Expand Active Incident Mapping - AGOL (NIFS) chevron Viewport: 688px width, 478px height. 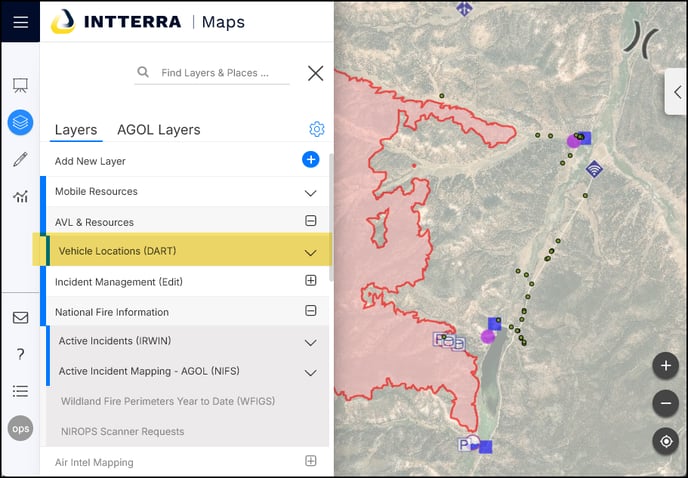(x=311, y=373)
